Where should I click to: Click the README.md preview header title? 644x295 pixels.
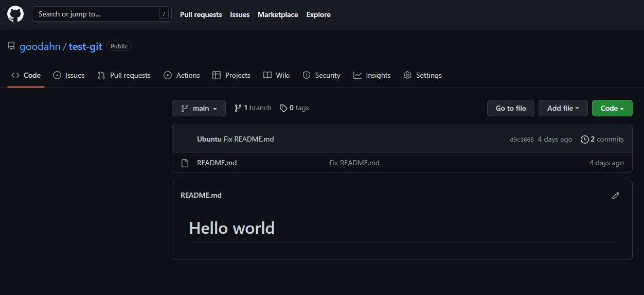point(201,195)
